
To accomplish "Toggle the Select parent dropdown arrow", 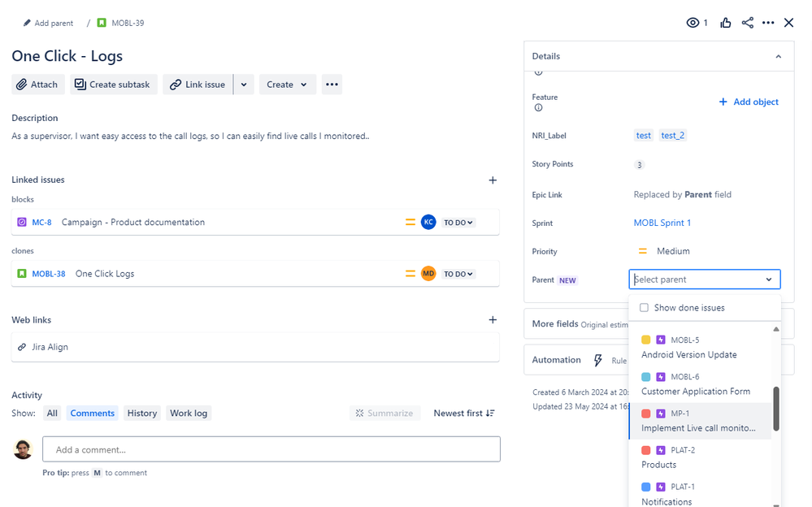I will (x=769, y=279).
